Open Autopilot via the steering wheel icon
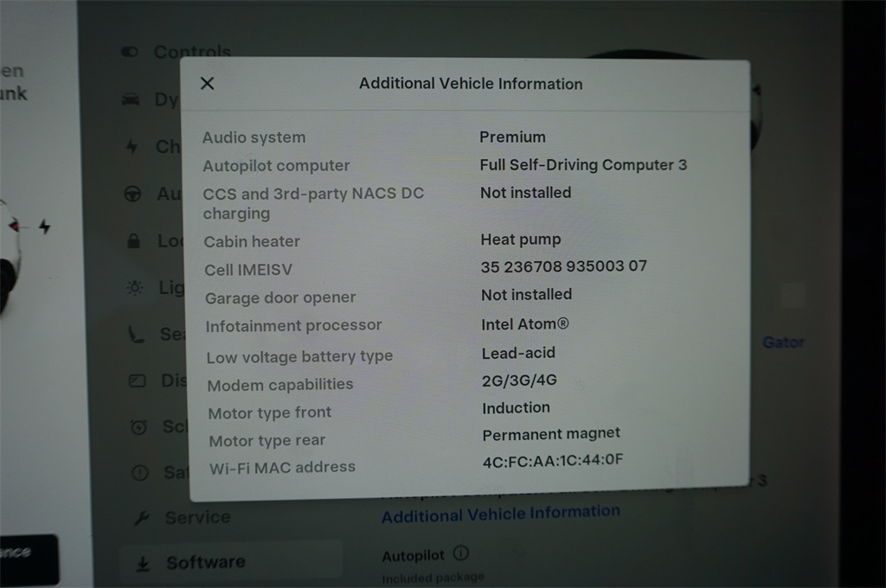This screenshot has width=886, height=588. point(132,195)
